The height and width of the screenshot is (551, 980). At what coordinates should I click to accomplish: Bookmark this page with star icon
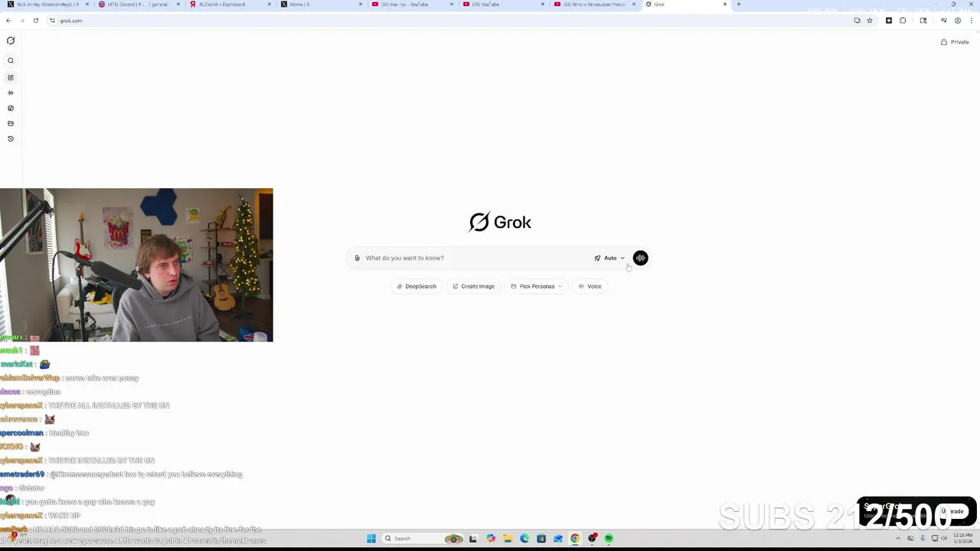(870, 21)
